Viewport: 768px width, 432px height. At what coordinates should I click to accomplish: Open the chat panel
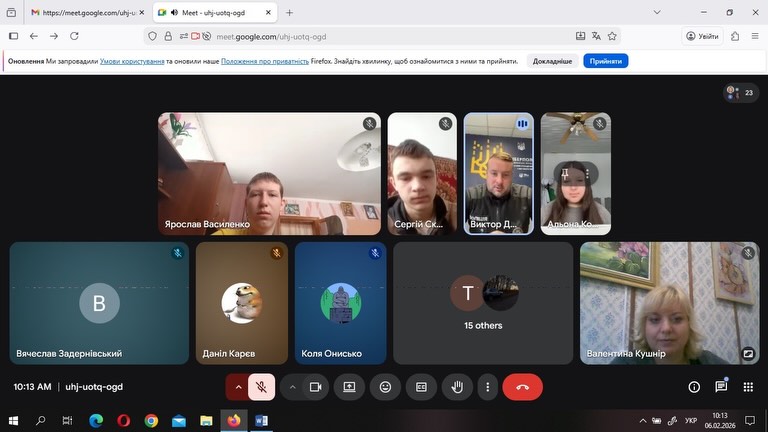(721, 387)
